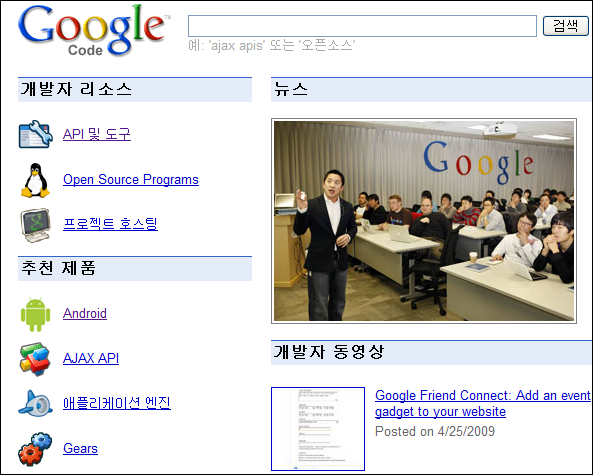Open the Google Friend Connect video link
Screen dimensions: 593x475
click(x=483, y=404)
